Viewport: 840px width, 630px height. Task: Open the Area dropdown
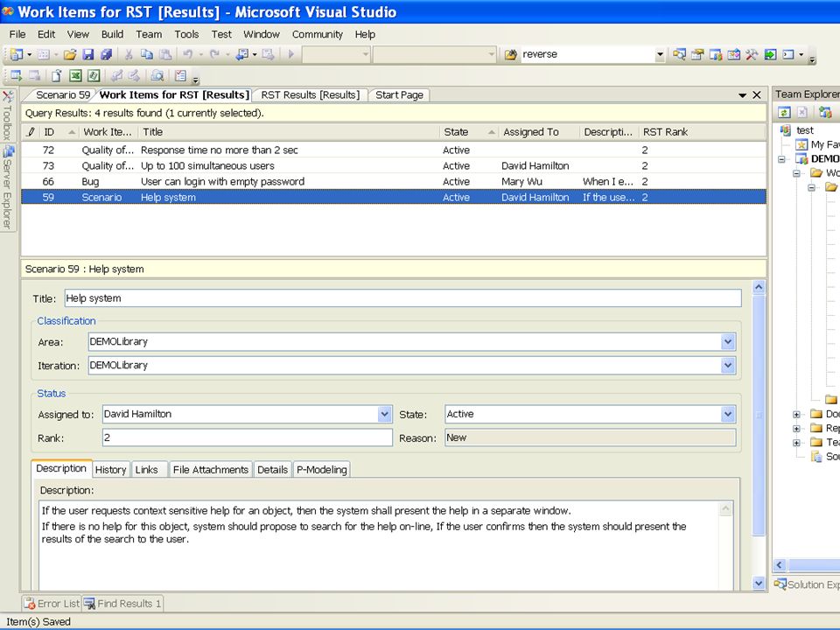(727, 342)
